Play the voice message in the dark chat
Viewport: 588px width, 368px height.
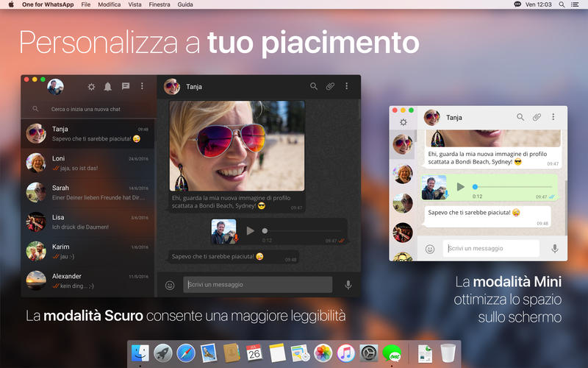[250, 230]
